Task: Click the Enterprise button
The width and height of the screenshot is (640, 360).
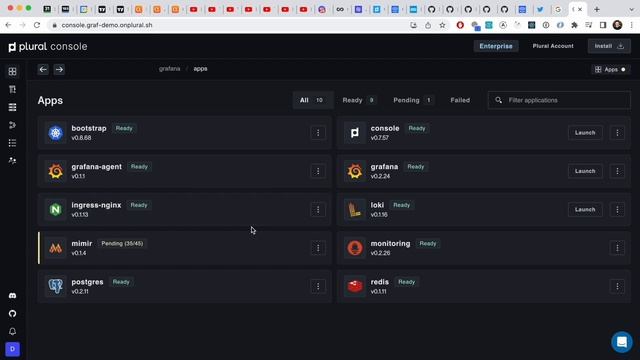Action: click(x=496, y=46)
